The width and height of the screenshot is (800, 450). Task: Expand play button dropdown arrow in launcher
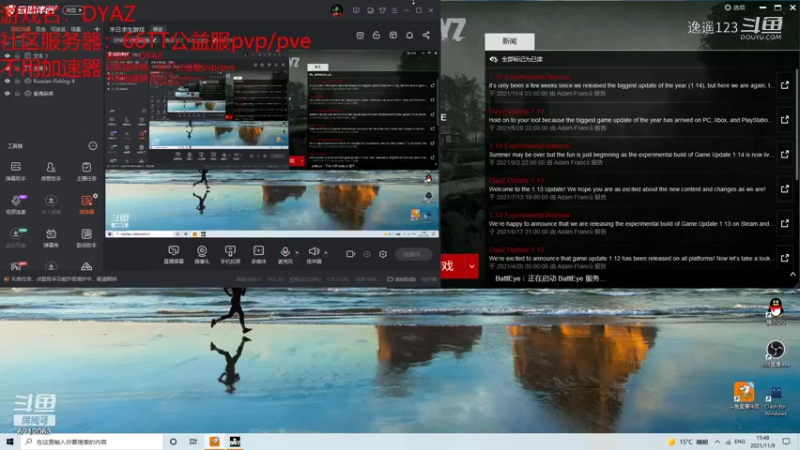[471, 266]
